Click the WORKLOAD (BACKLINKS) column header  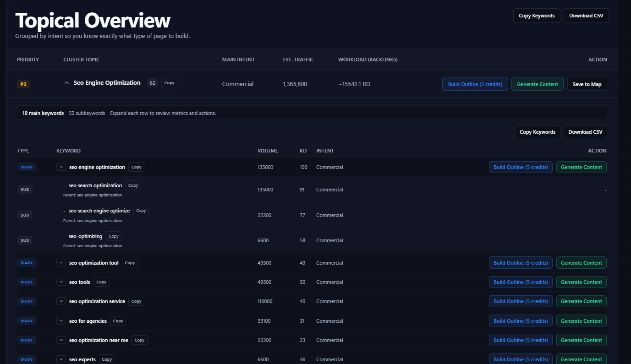(368, 60)
